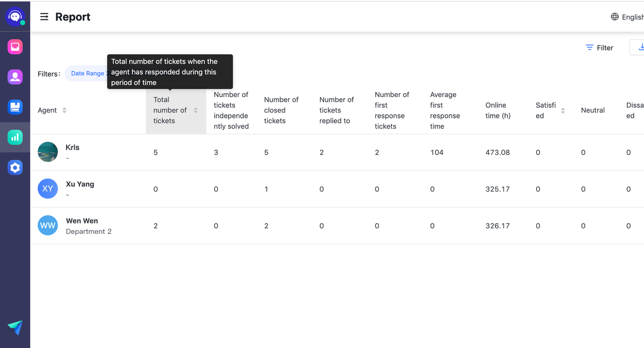
Task: Open the English language selector
Action: click(x=627, y=17)
